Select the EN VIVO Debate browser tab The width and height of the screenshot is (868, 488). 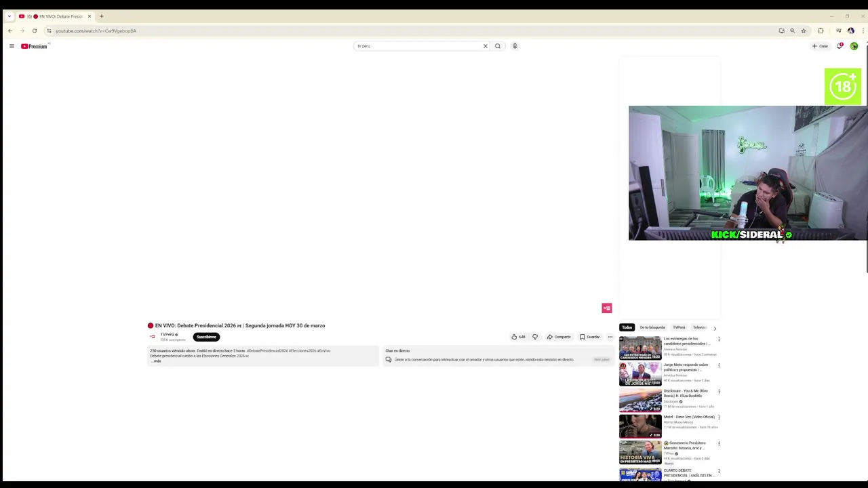tap(54, 16)
